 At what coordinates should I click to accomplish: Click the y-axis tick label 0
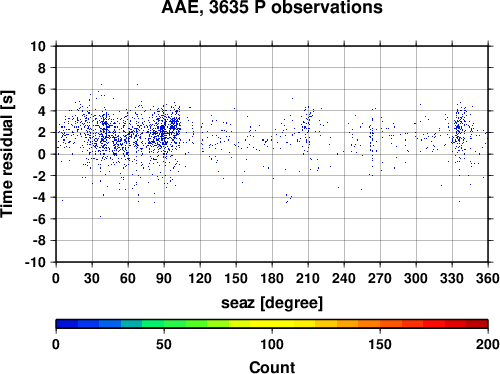42,154
